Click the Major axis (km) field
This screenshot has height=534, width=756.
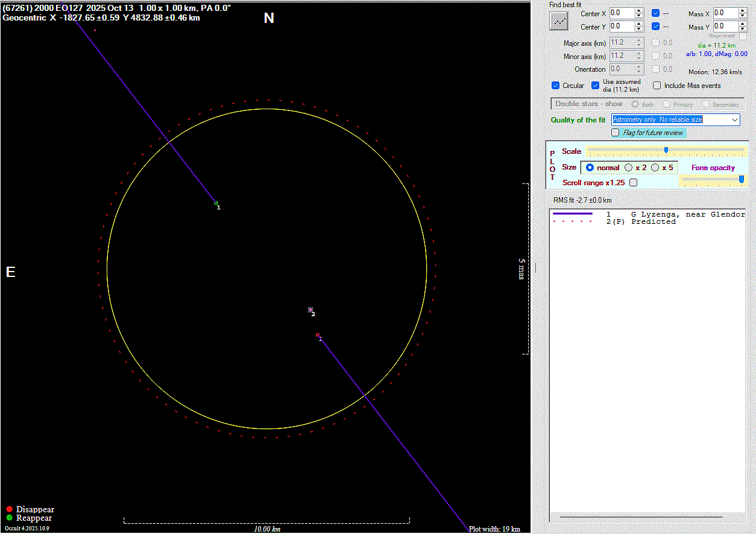(622, 43)
